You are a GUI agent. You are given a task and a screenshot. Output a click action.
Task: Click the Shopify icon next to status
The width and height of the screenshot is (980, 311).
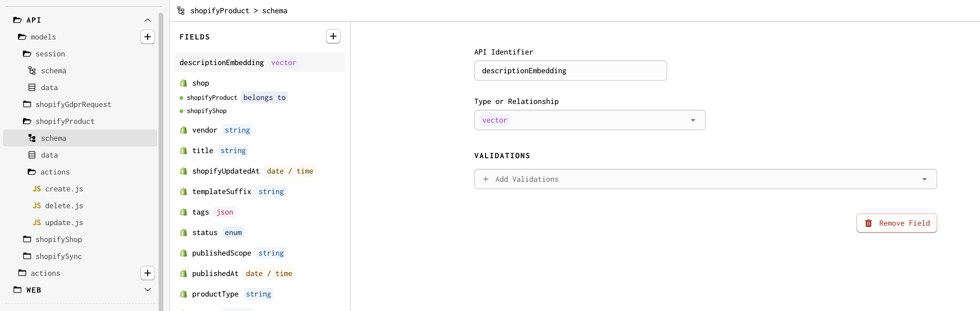tap(183, 233)
